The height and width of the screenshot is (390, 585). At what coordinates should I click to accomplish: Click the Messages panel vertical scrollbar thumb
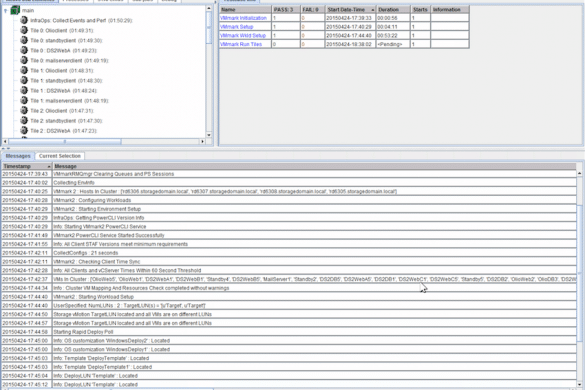[x=579, y=273]
